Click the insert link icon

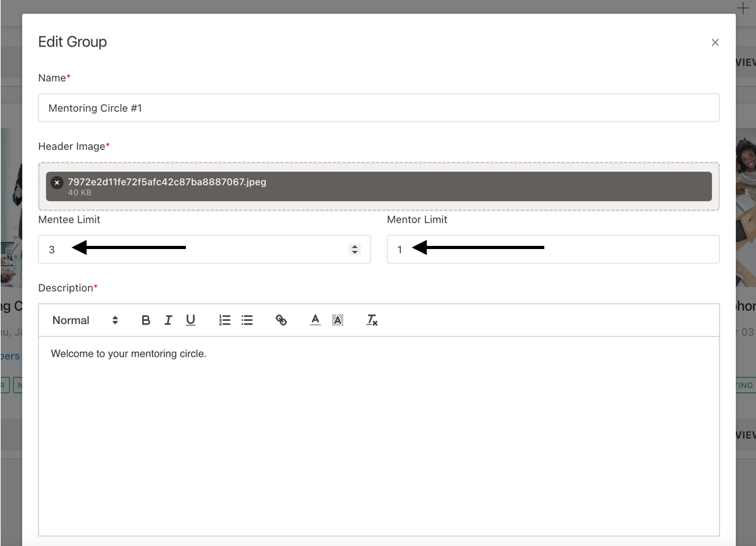[x=282, y=320]
